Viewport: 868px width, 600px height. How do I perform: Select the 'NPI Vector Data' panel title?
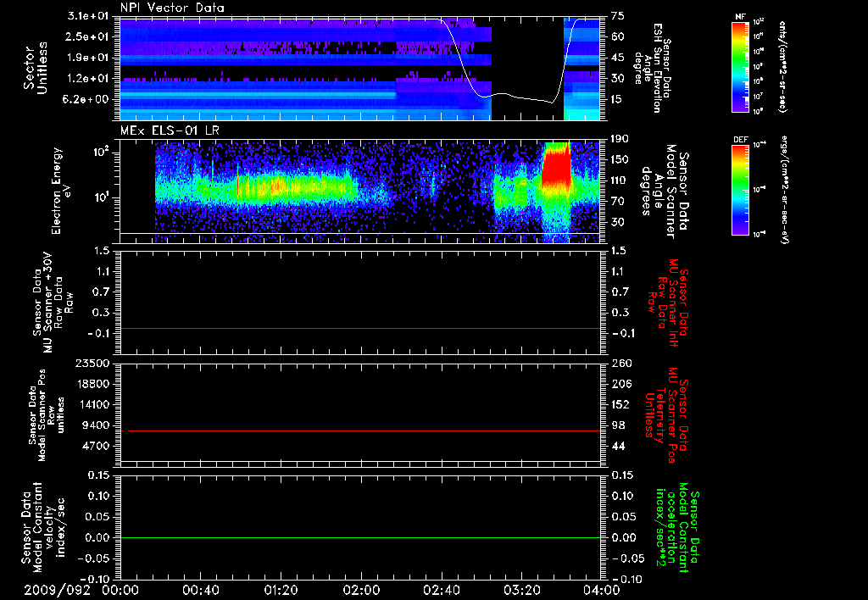point(172,8)
